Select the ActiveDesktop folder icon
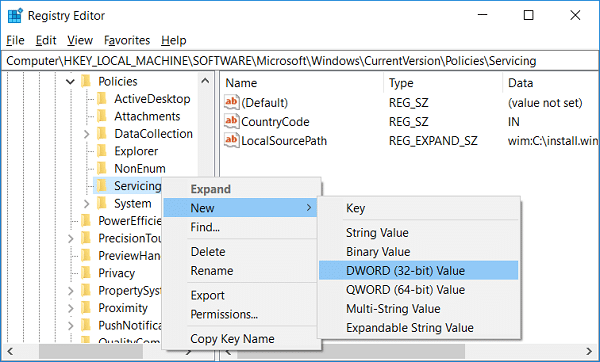The width and height of the screenshot is (600, 362). 102,99
